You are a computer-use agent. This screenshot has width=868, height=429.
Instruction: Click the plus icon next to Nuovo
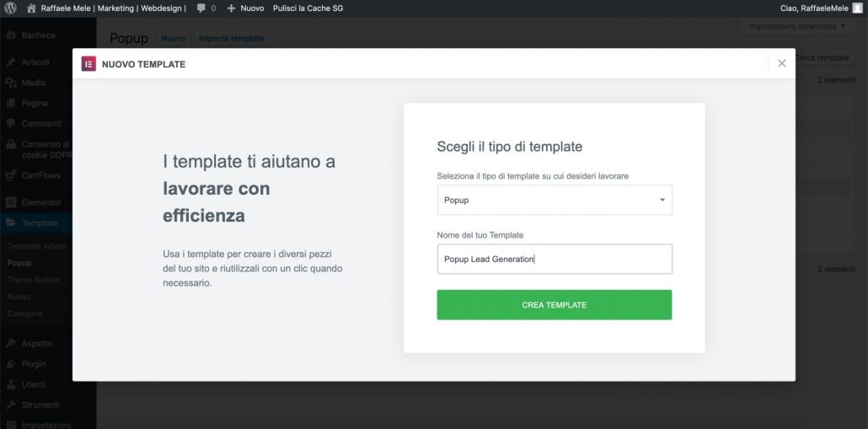(x=232, y=8)
